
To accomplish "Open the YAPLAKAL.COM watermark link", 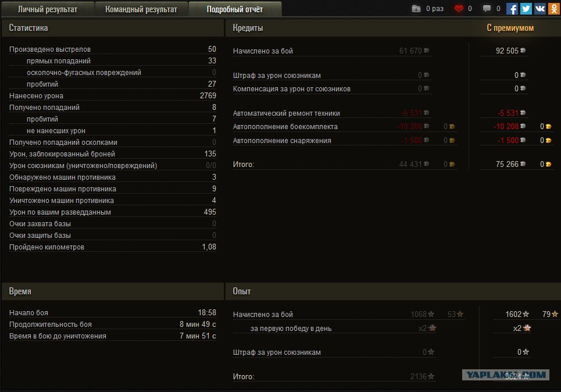I will [x=505, y=375].
